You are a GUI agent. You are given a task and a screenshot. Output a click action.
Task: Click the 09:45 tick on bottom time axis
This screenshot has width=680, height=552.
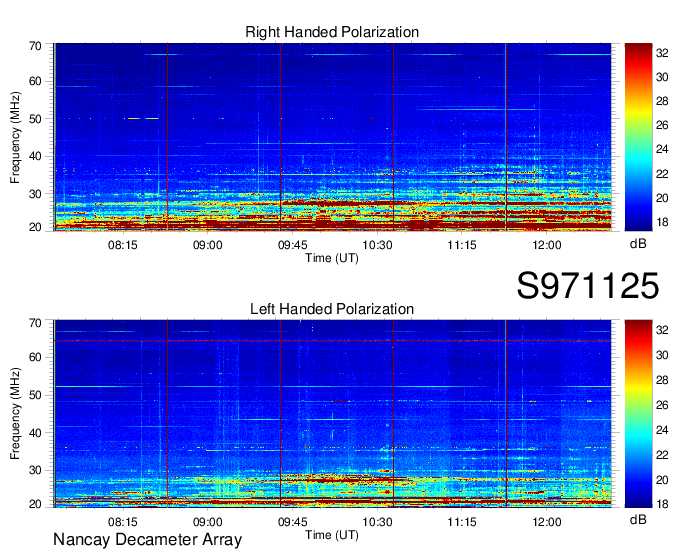click(293, 522)
